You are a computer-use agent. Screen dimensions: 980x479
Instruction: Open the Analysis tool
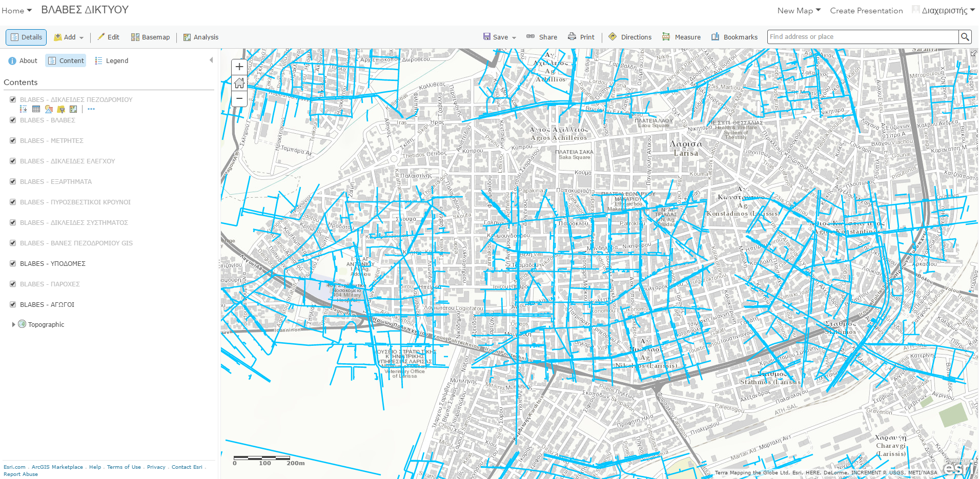[201, 37]
